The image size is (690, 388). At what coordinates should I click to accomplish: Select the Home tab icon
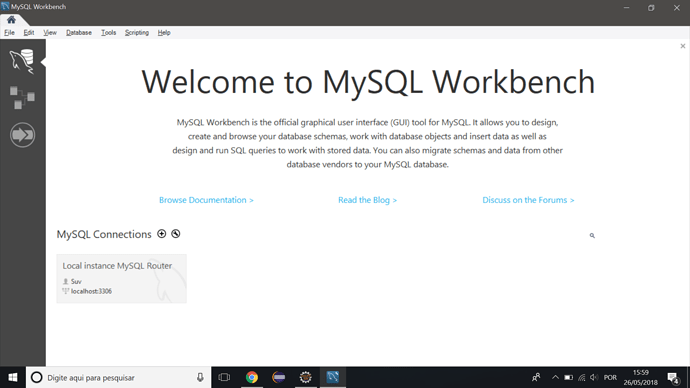pyautogui.click(x=11, y=20)
